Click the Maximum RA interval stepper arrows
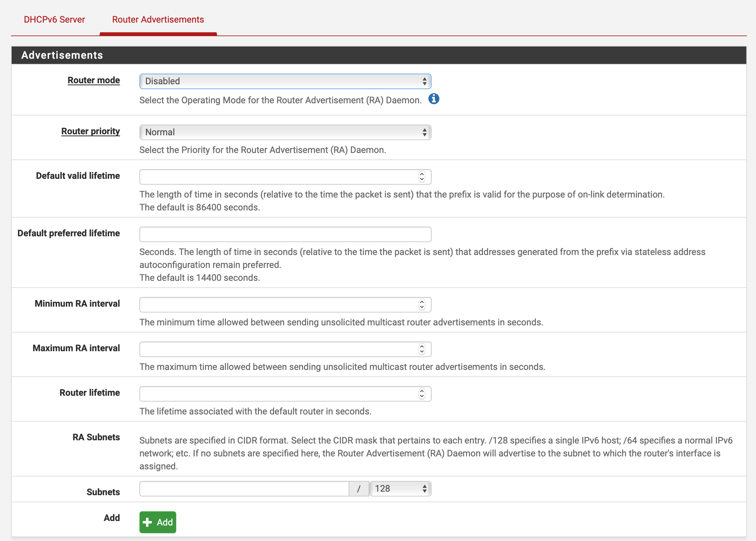756x541 pixels. click(422, 349)
